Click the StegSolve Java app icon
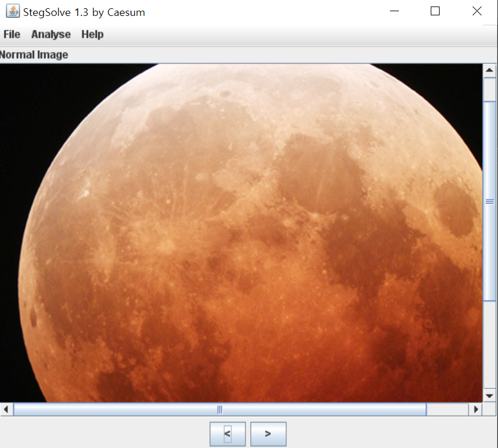The image size is (498, 448). 13,11
